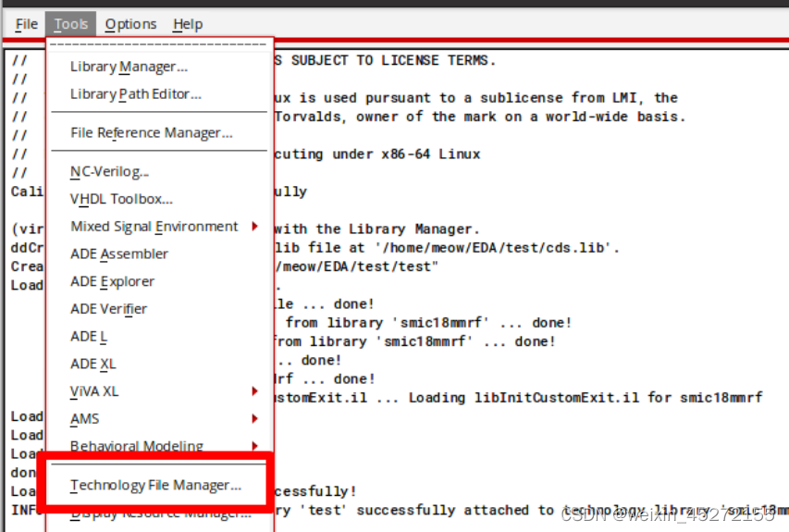Launch File Reference Manager
This screenshot has width=789, height=532.
tap(151, 133)
